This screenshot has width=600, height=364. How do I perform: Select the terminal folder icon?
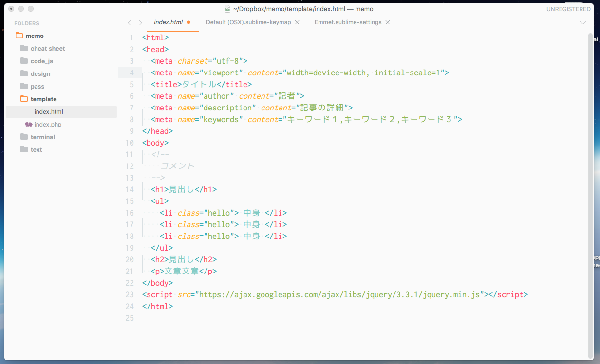[x=25, y=137]
